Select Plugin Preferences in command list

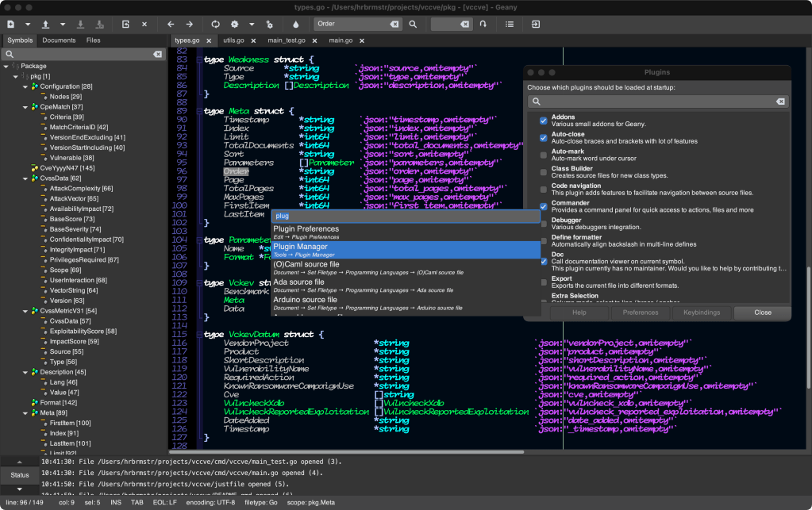pos(306,229)
